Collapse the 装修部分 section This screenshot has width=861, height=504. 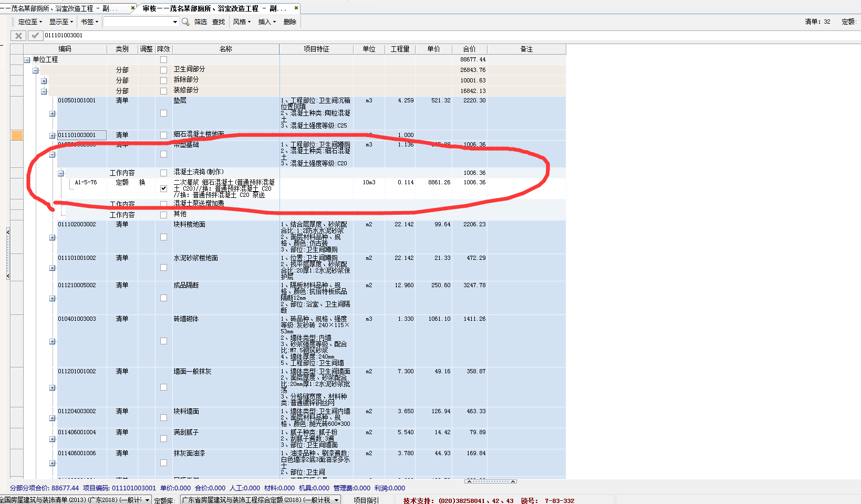click(x=44, y=91)
